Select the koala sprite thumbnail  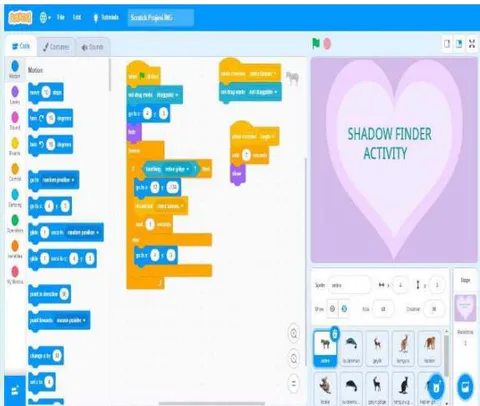(x=325, y=389)
